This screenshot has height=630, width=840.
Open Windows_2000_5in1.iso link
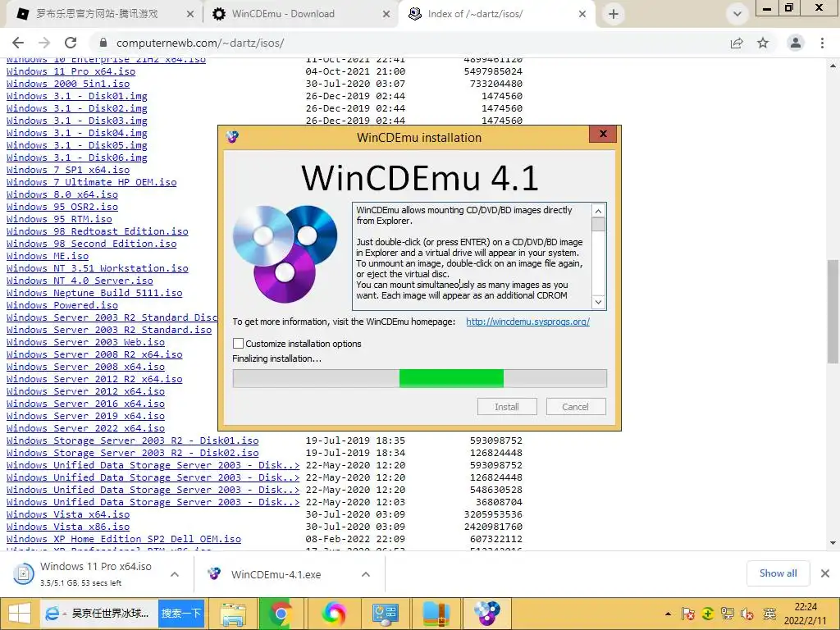click(68, 84)
